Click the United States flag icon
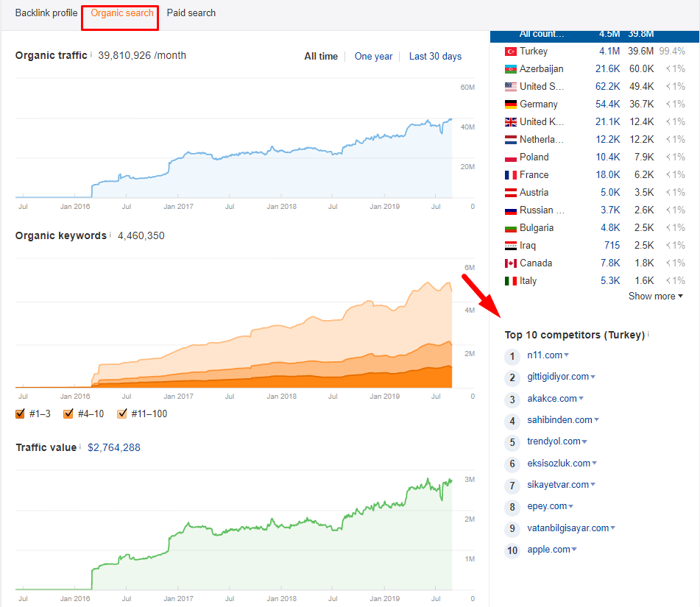 [x=511, y=87]
